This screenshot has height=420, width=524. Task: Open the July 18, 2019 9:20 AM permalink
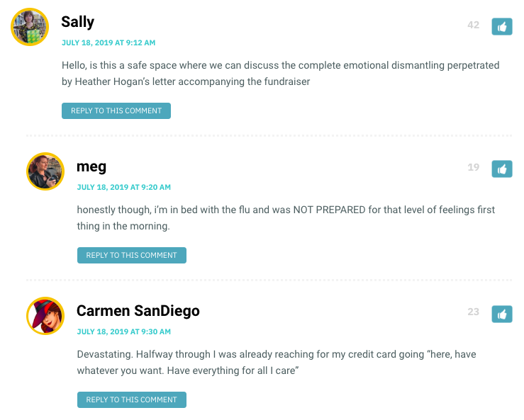click(123, 187)
